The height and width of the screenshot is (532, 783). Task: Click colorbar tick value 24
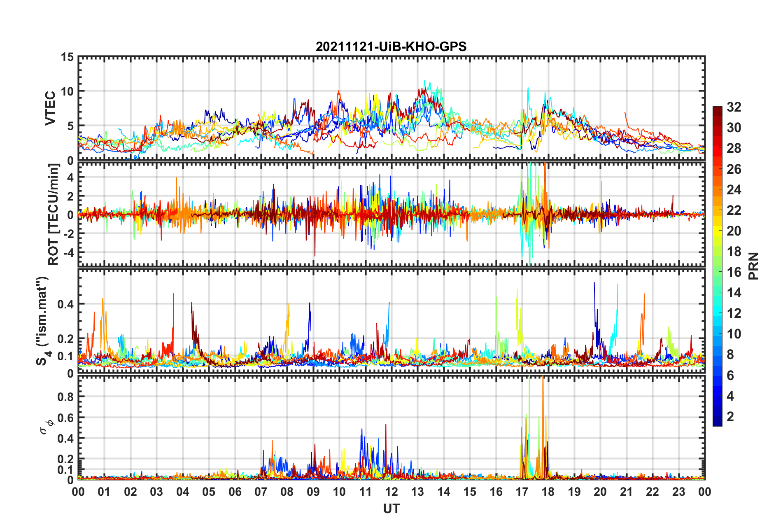(734, 190)
